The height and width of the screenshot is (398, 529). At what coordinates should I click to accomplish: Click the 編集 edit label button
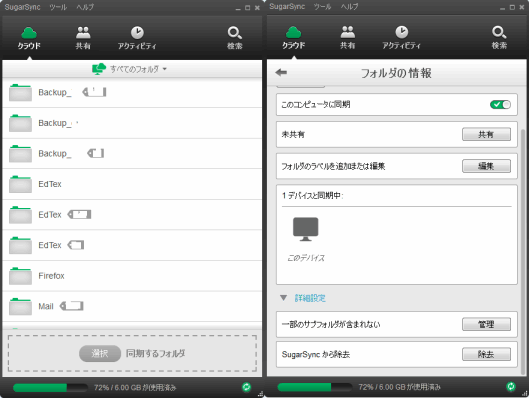[486, 166]
